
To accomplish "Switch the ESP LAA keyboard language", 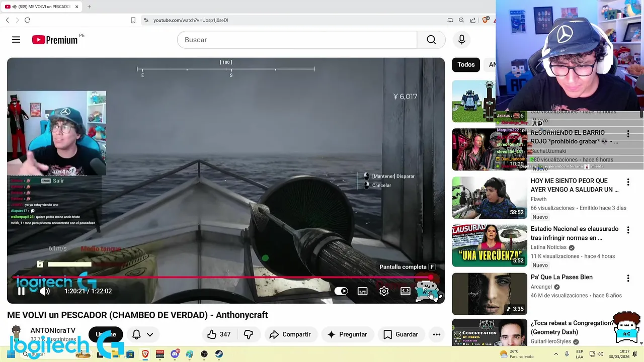I will (x=580, y=354).
